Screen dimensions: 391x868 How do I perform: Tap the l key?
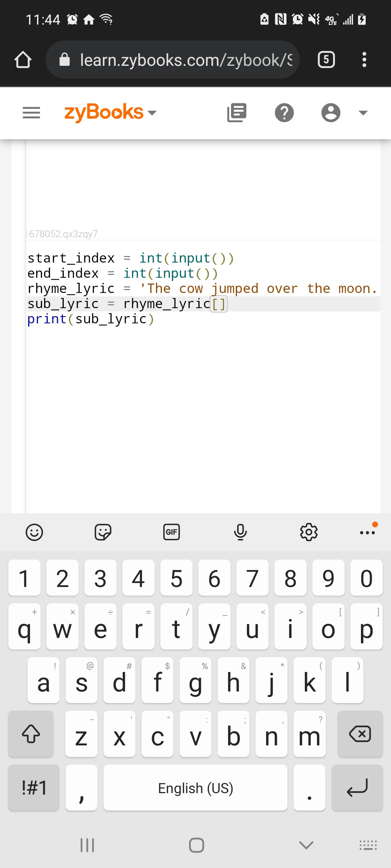tap(348, 680)
